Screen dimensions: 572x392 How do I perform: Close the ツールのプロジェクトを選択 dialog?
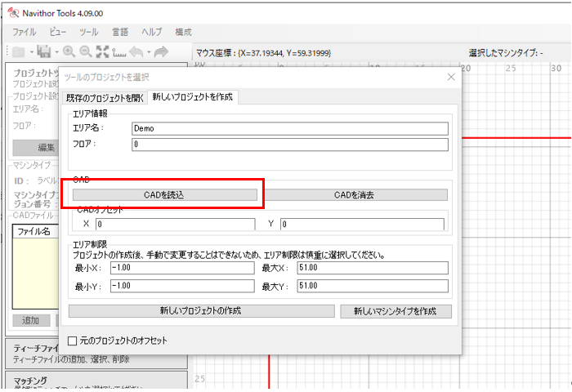tap(450, 77)
